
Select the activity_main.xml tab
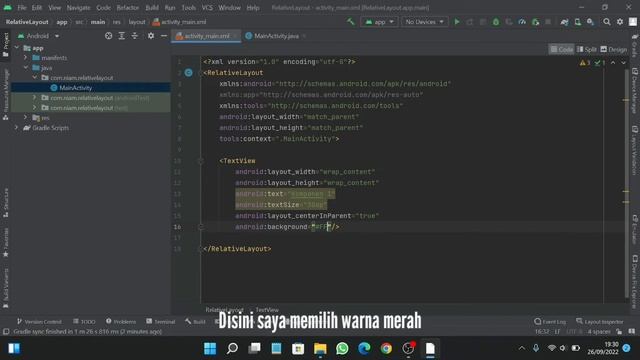(x=207, y=36)
